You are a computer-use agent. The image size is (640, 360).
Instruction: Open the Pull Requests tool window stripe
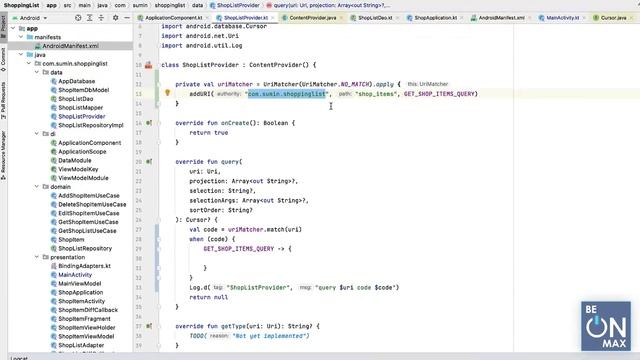[x=3, y=101]
